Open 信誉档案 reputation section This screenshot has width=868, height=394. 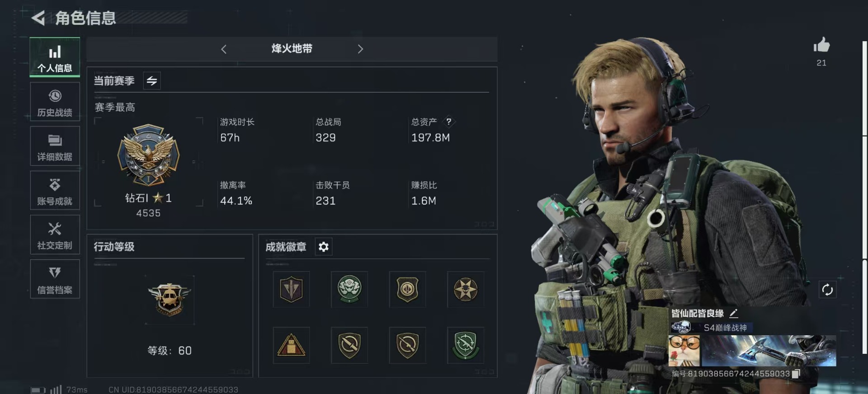[x=55, y=279]
